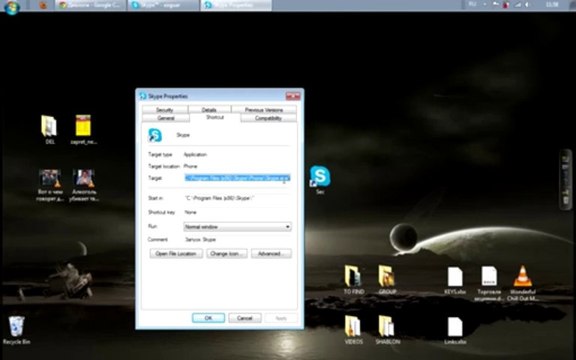
Task: Click the Comment field in Skype Properties
Action: pyautogui.click(x=237, y=240)
